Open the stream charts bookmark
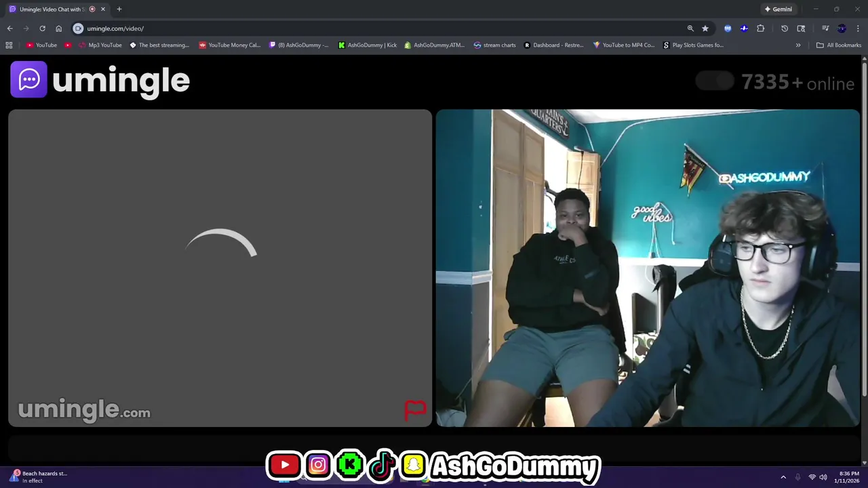Image resolution: width=868 pixels, height=488 pixels. 495,45
